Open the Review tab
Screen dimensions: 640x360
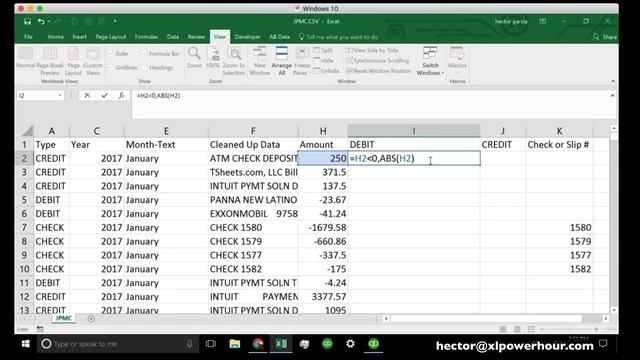coord(196,37)
